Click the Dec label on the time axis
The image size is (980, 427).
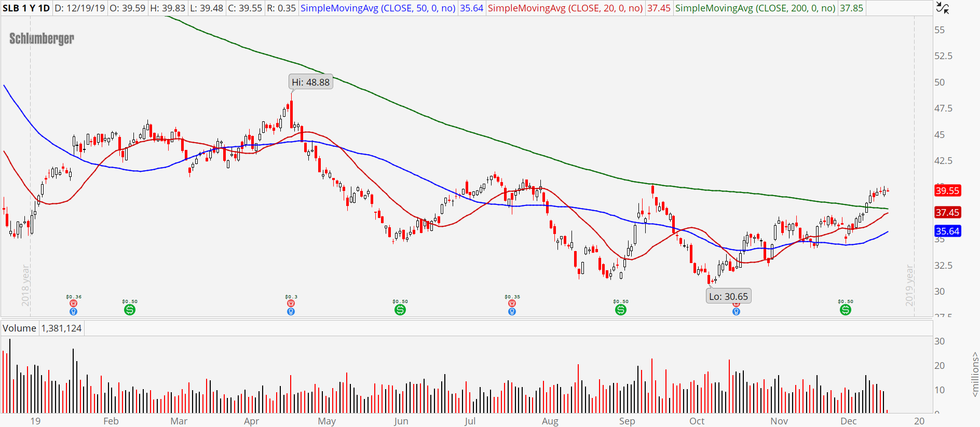[x=849, y=421]
